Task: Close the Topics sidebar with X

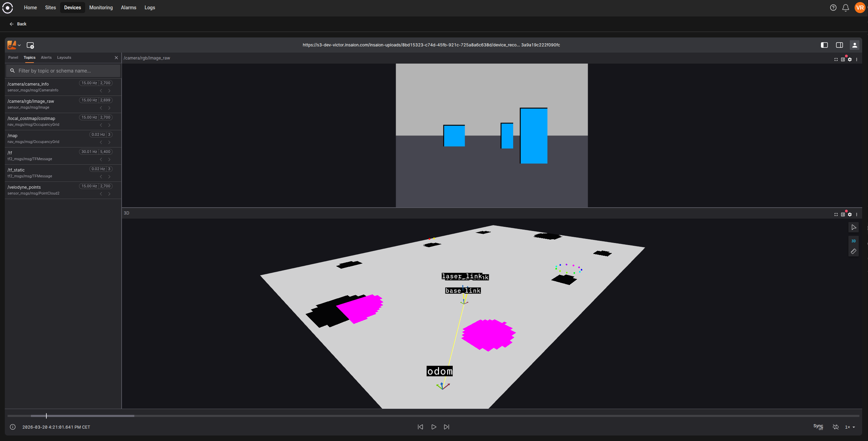Action: pyautogui.click(x=116, y=58)
